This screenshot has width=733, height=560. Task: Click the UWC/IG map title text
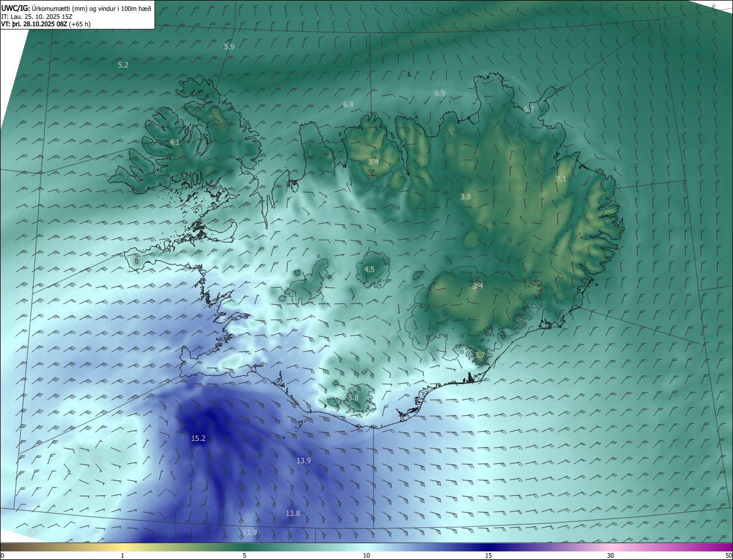coord(76,7)
